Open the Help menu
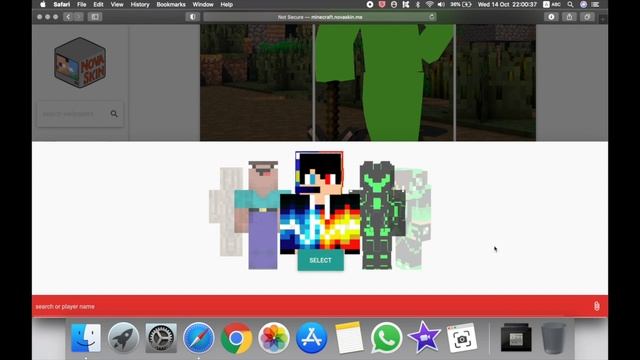Screen dimensions: 640x360 click(x=227, y=4)
